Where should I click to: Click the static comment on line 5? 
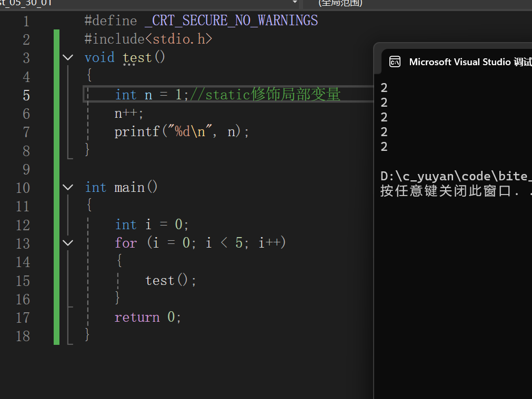[x=265, y=94]
